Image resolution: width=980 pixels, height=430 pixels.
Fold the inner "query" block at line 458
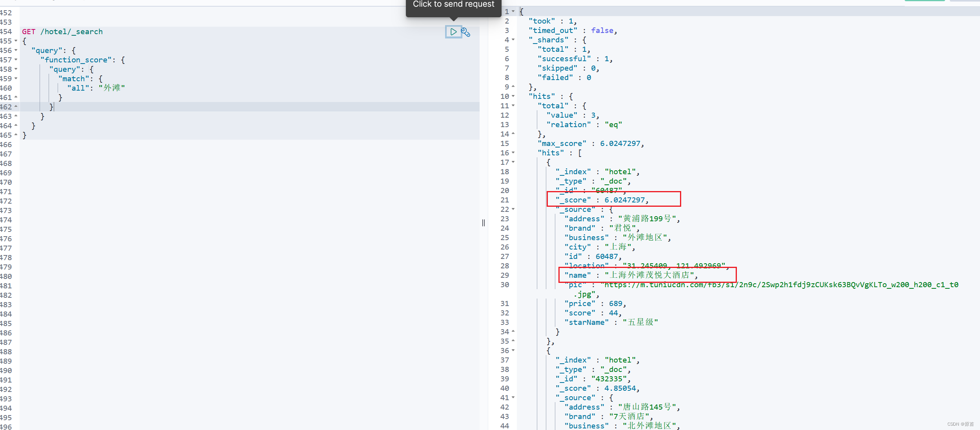[16, 69]
